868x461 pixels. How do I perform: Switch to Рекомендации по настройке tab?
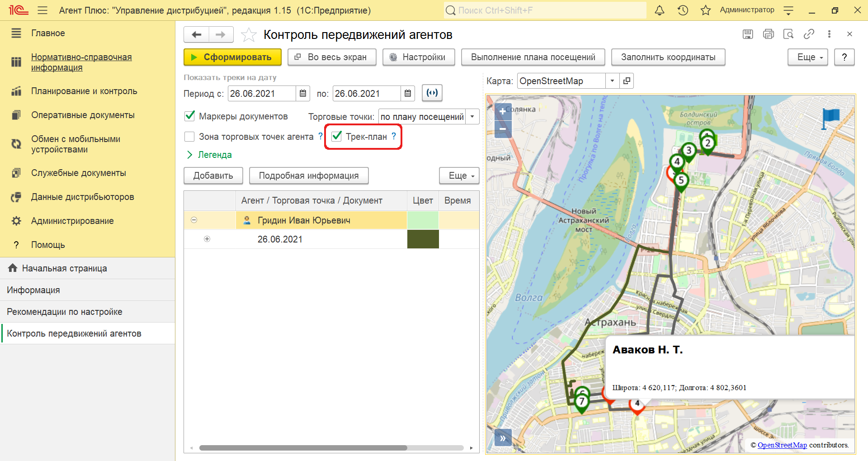(87, 312)
